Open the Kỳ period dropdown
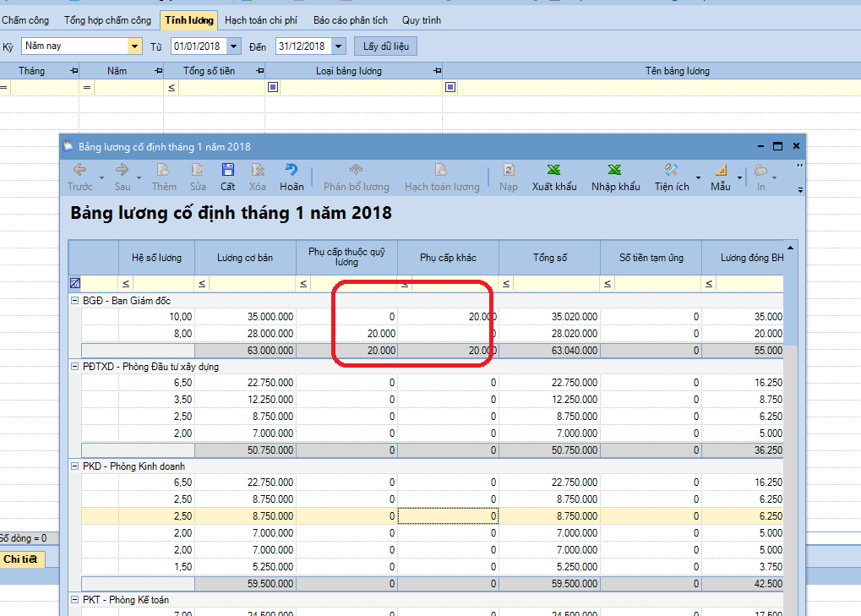 pyautogui.click(x=134, y=46)
